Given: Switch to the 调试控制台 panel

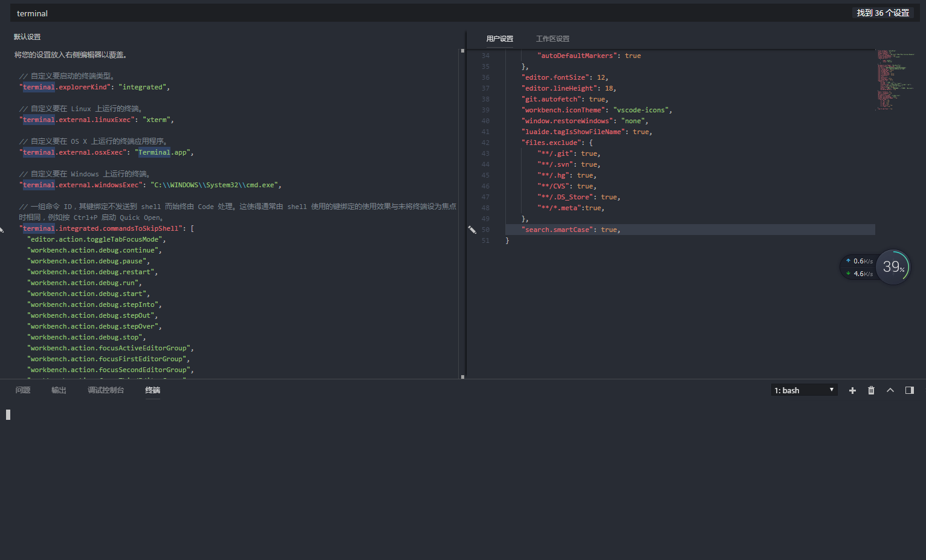Looking at the screenshot, I should 106,390.
